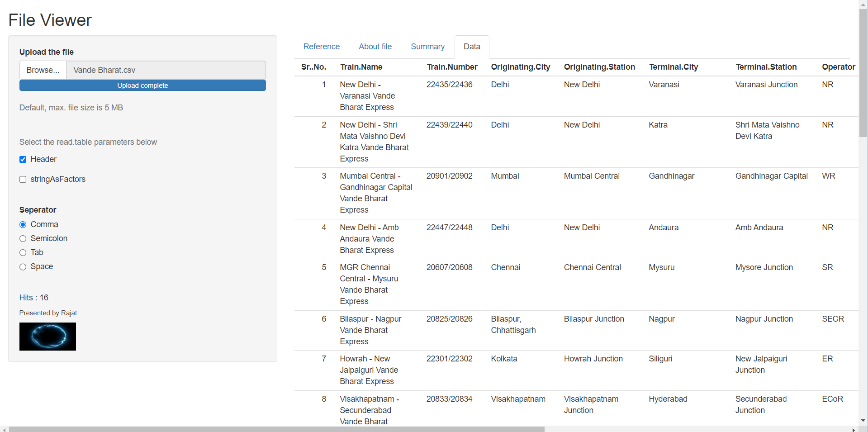The image size is (868, 432).
Task: Click the Upload complete progress bar
Action: pos(142,85)
